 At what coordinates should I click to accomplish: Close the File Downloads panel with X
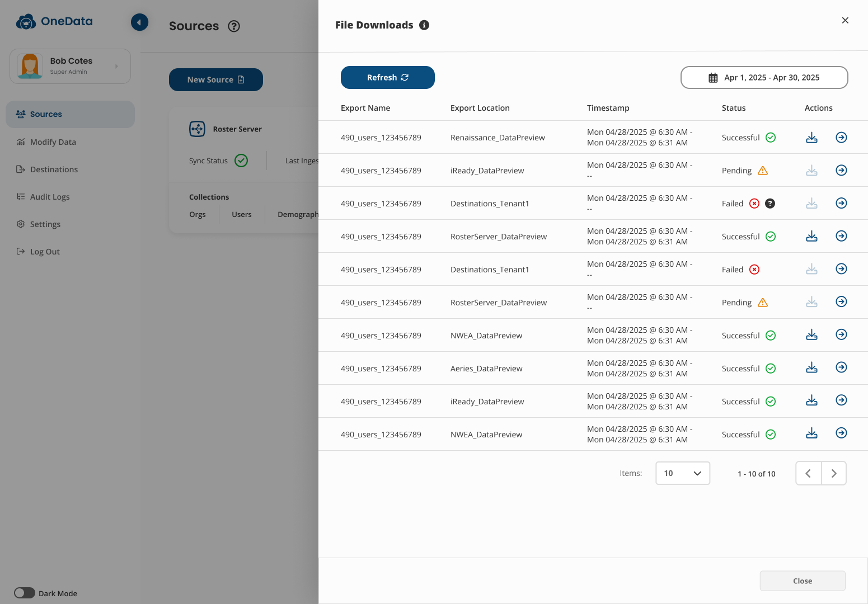[845, 20]
